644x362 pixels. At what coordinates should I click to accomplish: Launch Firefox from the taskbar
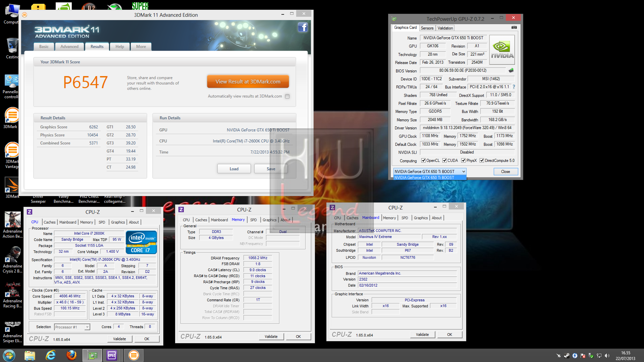click(71, 355)
